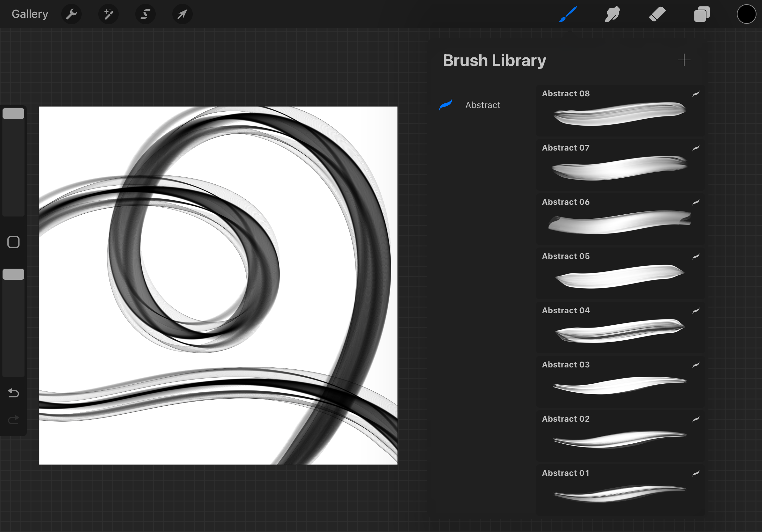This screenshot has height=532, width=762.
Task: Tap the square Modify button in sidebar
Action: [x=13, y=242]
